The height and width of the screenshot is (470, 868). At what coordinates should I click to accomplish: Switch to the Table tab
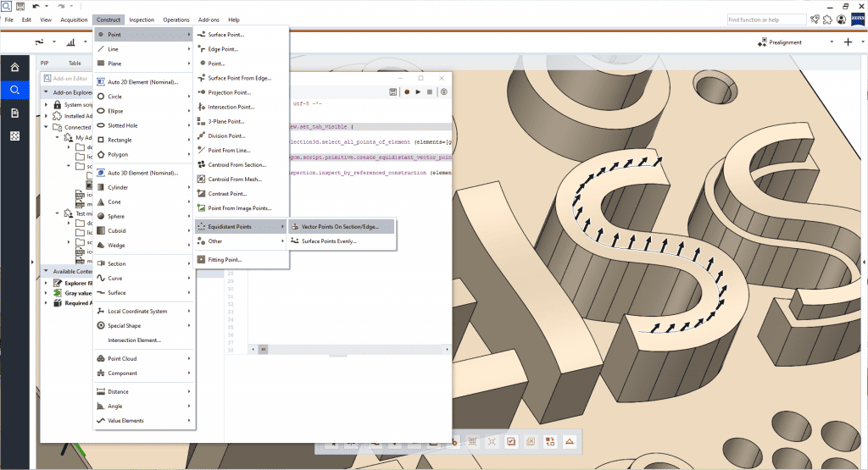click(x=75, y=63)
